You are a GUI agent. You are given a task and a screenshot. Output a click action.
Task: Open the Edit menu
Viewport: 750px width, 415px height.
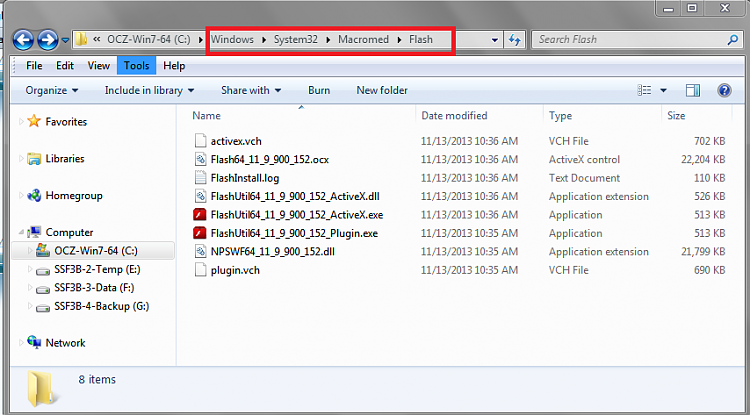click(65, 66)
